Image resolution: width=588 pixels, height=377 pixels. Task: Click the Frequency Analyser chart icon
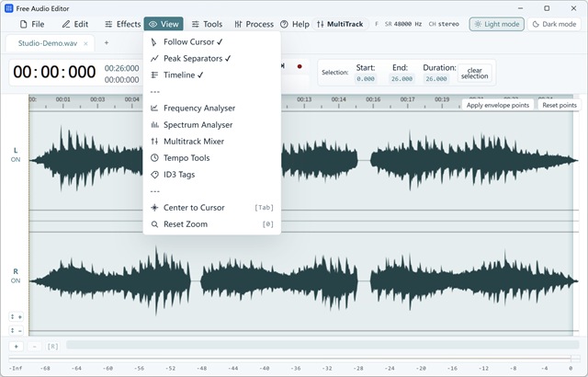(154, 108)
